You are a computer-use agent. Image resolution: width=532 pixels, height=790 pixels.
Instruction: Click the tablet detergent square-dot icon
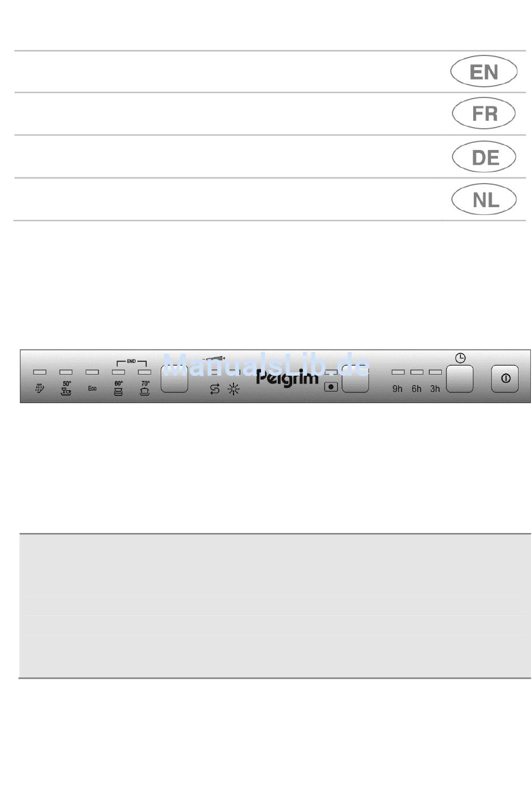pos(332,386)
